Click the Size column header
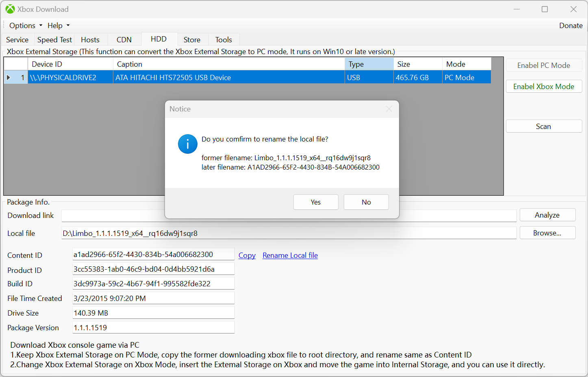The image size is (588, 377). point(418,64)
